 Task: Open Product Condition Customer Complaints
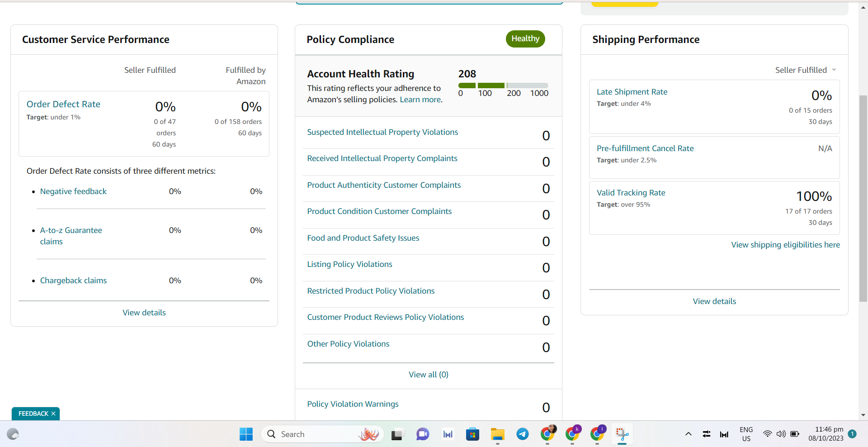click(x=379, y=211)
